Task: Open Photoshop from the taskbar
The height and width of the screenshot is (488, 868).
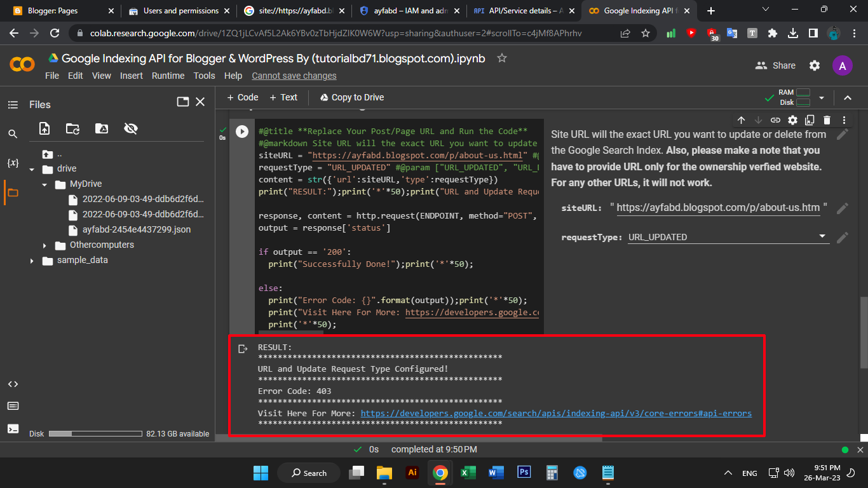Action: [x=524, y=473]
